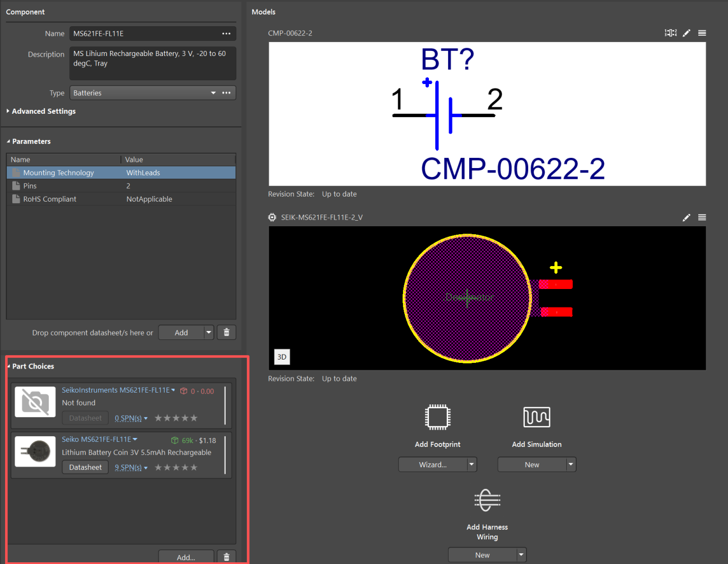Select the RoHS Compliant parameter row
Image resolution: width=728 pixels, height=564 pixels.
point(121,199)
